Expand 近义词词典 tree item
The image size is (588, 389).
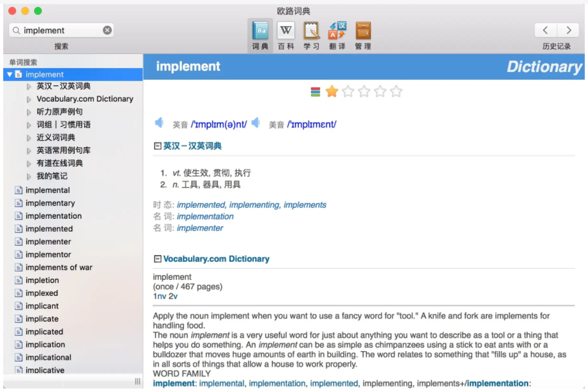click(x=29, y=138)
